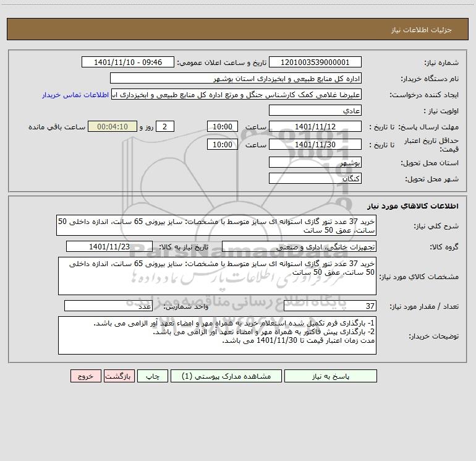This screenshot has height=461, width=476.
Task: Click the price validity time 10:00 field
Action: point(222,145)
